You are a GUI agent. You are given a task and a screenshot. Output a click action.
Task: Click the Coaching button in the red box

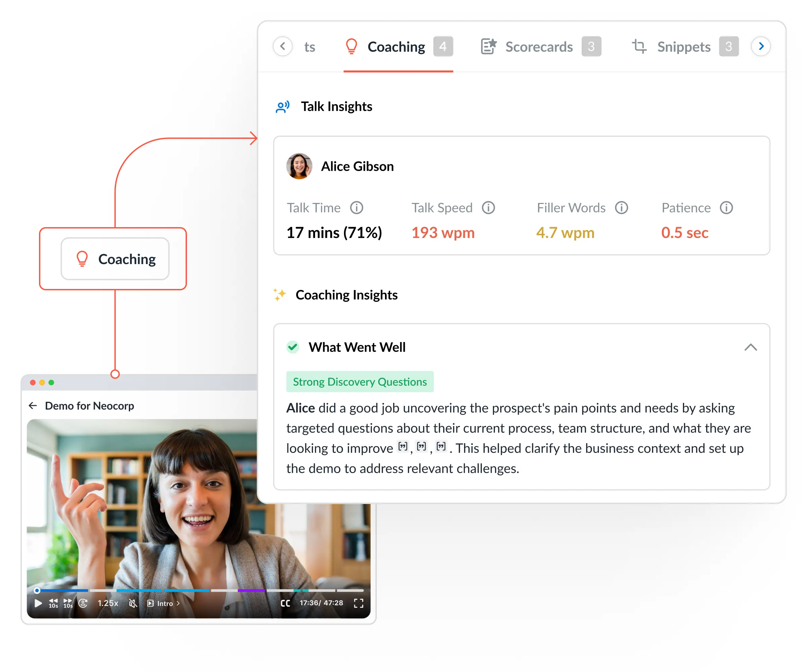pos(115,259)
